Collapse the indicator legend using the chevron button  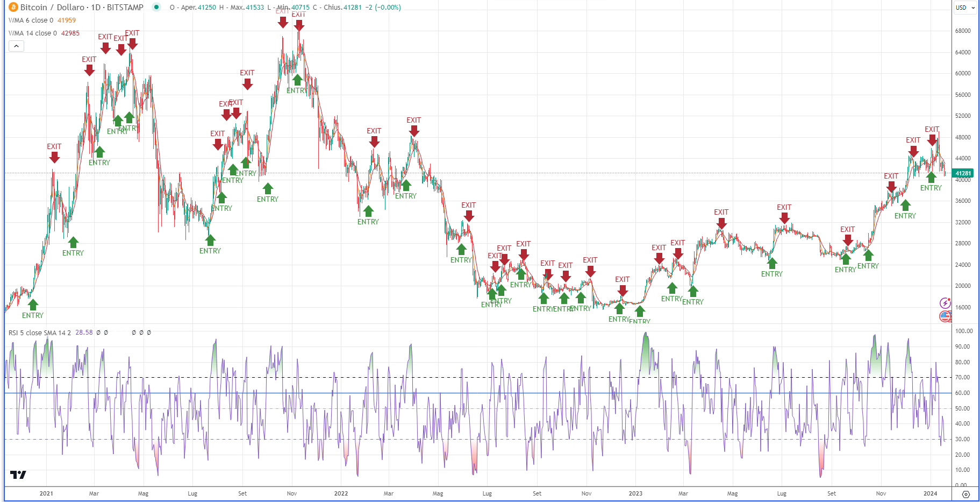[16, 46]
